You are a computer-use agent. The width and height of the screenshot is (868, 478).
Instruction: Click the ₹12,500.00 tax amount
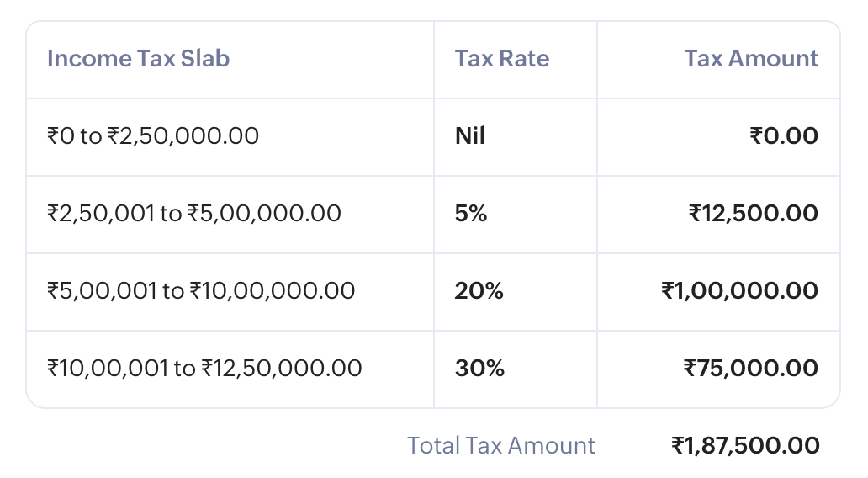753,214
